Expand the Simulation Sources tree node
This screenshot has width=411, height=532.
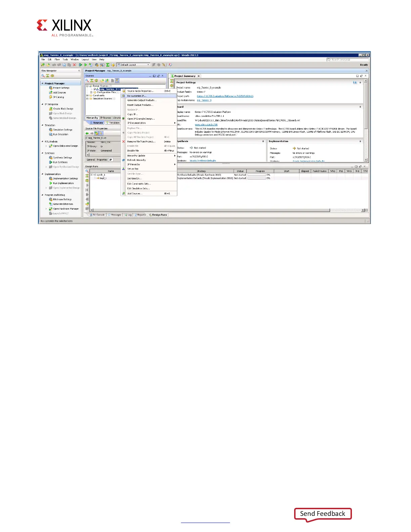point(87,99)
